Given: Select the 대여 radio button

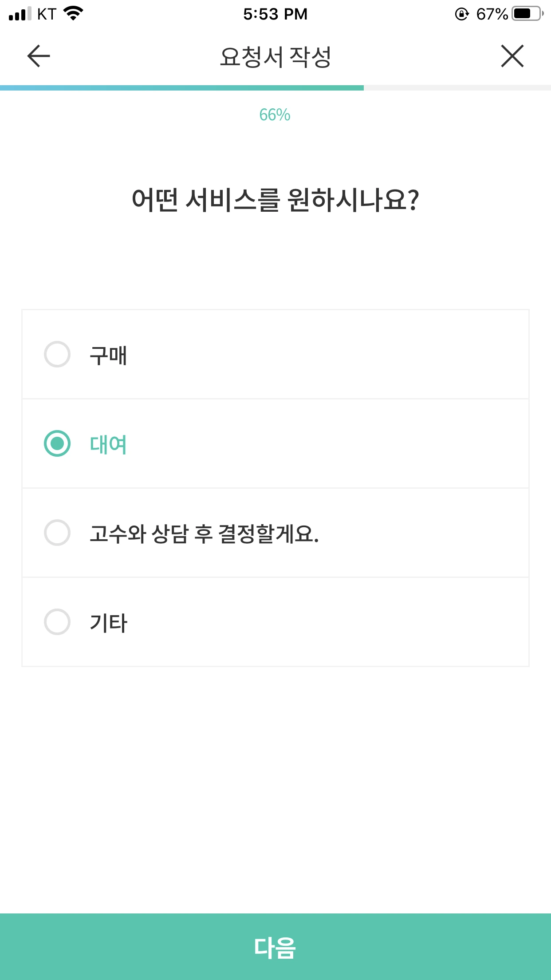Looking at the screenshot, I should tap(57, 443).
